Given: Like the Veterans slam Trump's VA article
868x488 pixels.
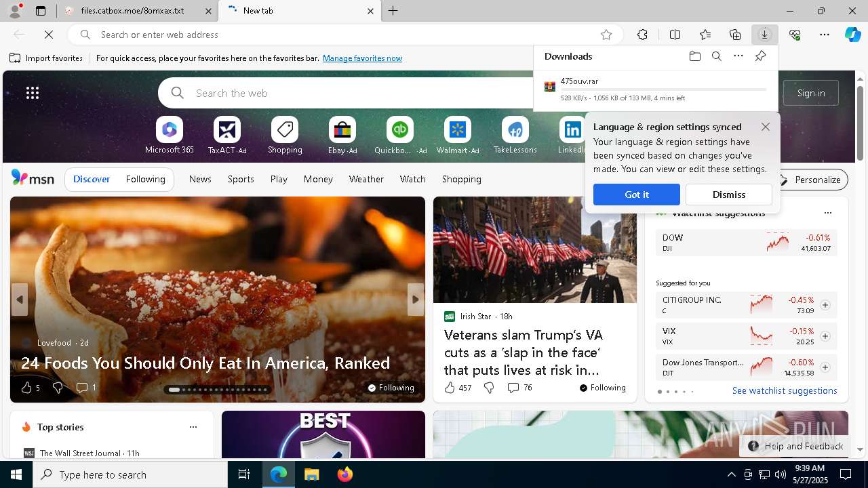Looking at the screenshot, I should (x=458, y=388).
